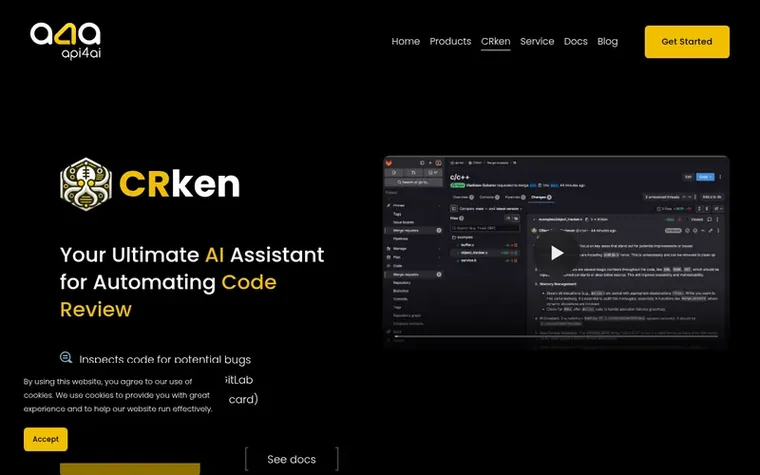Click the api4ai logo
Image resolution: width=760 pixels, height=475 pixels.
(65, 41)
